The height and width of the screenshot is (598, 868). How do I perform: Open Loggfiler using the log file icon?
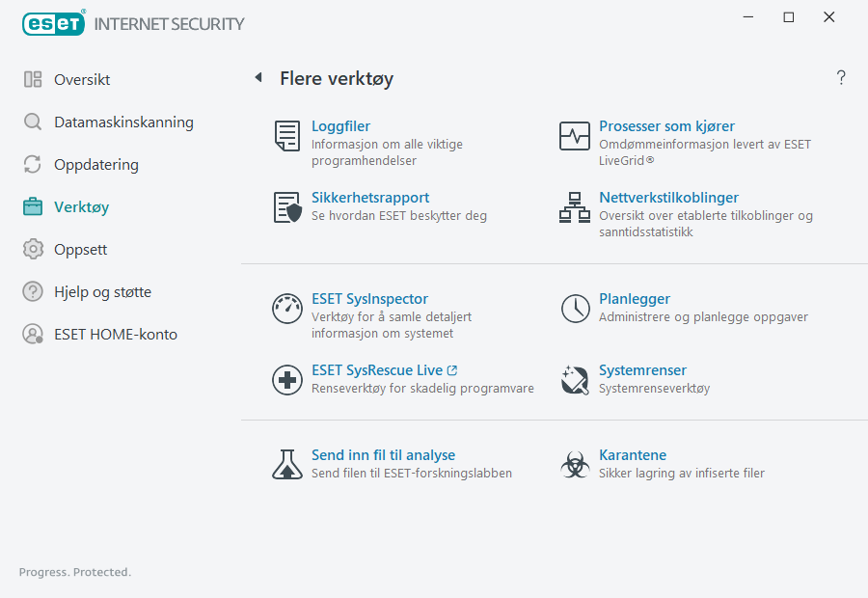(286, 136)
